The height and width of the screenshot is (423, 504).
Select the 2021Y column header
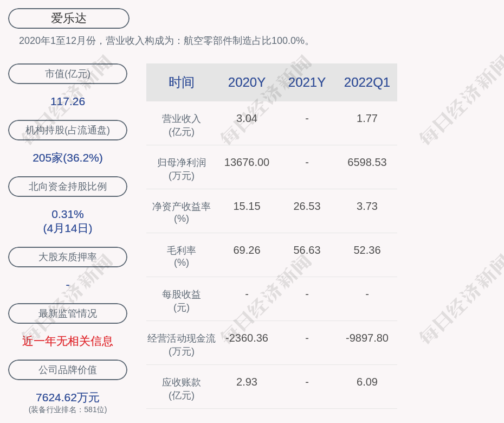point(307,82)
